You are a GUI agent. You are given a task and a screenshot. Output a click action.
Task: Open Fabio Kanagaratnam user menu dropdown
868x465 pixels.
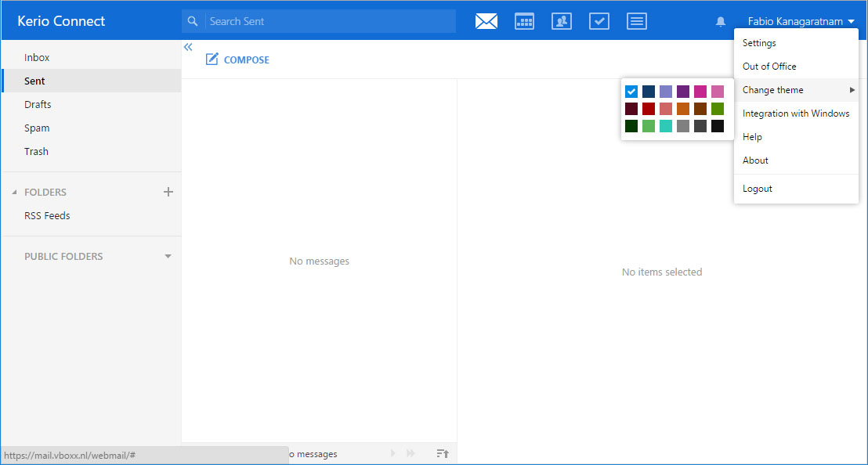coord(801,22)
